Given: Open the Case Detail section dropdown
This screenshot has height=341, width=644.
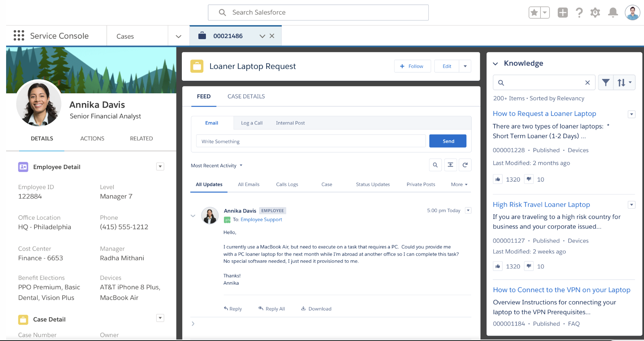Looking at the screenshot, I should (160, 318).
